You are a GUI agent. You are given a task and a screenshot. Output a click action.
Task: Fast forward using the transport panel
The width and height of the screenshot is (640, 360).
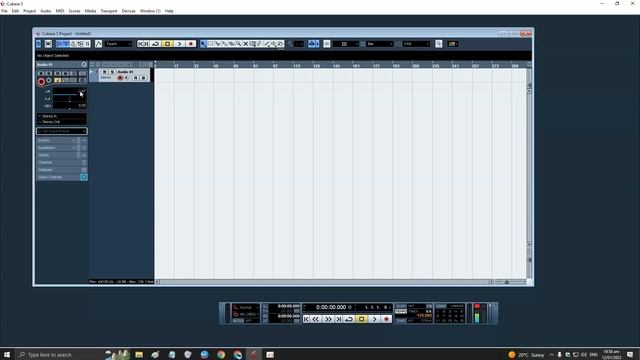(329, 319)
